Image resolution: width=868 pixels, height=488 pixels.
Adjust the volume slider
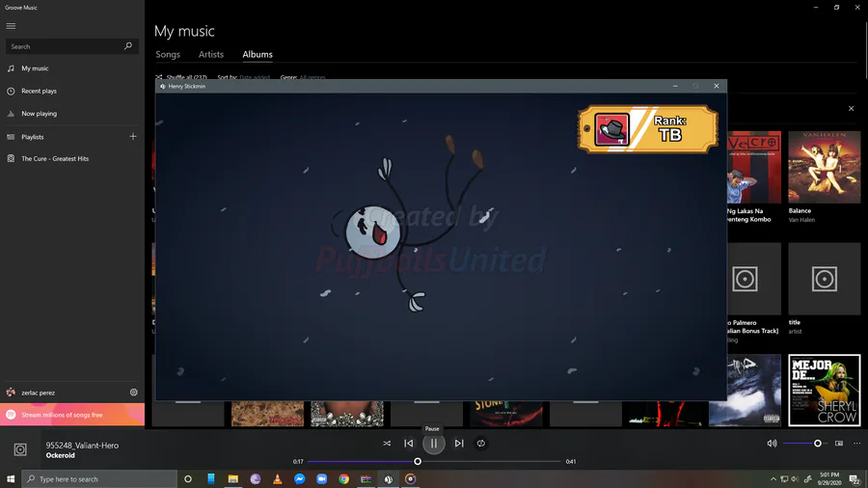point(805,444)
